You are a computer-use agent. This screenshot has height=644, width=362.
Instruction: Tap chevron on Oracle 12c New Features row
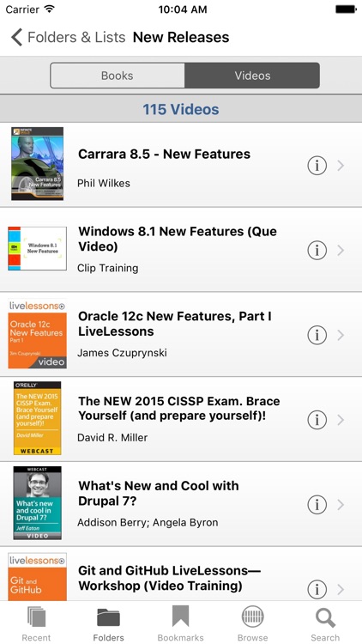tap(341, 335)
